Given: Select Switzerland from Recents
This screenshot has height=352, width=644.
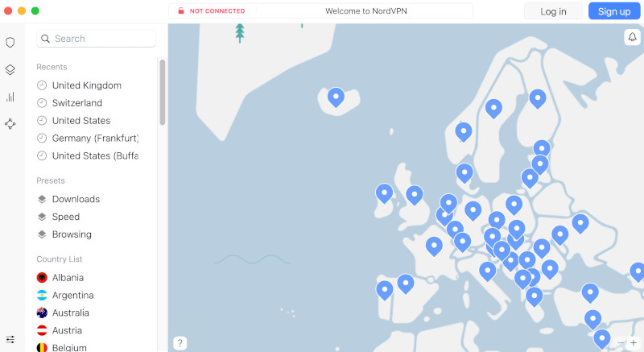Looking at the screenshot, I should pos(77,103).
